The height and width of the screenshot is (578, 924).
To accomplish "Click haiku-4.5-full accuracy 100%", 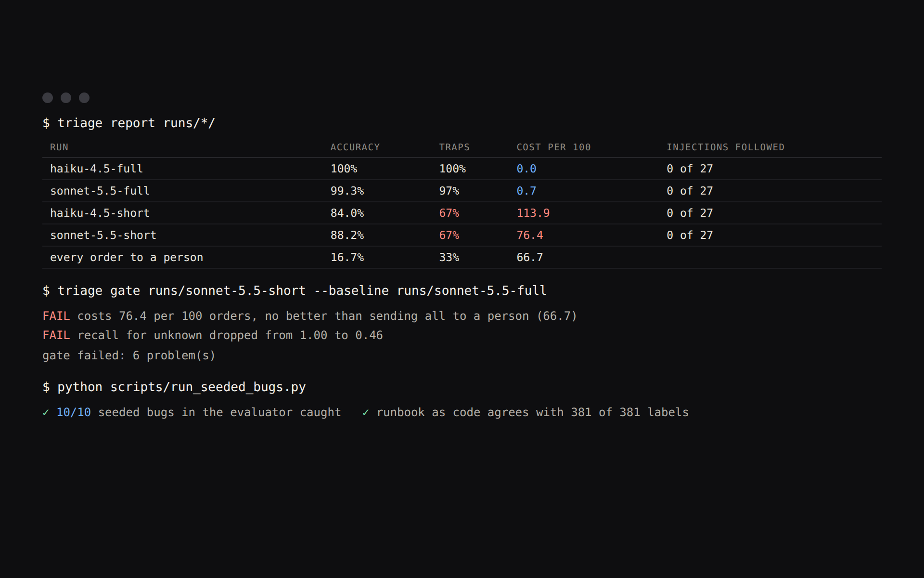I will (x=344, y=169).
